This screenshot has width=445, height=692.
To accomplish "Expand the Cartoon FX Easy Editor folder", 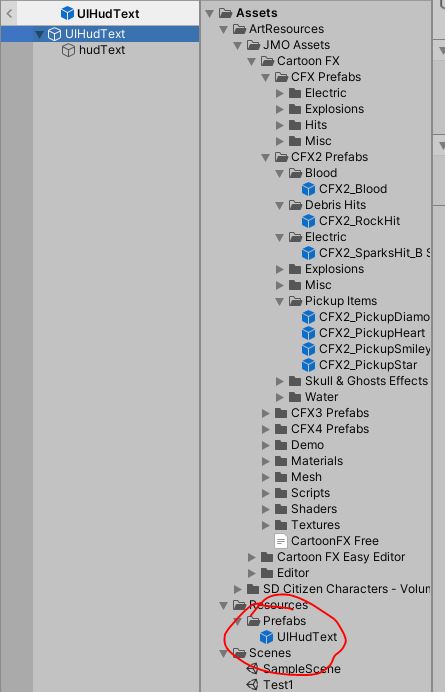I will [x=252, y=557].
